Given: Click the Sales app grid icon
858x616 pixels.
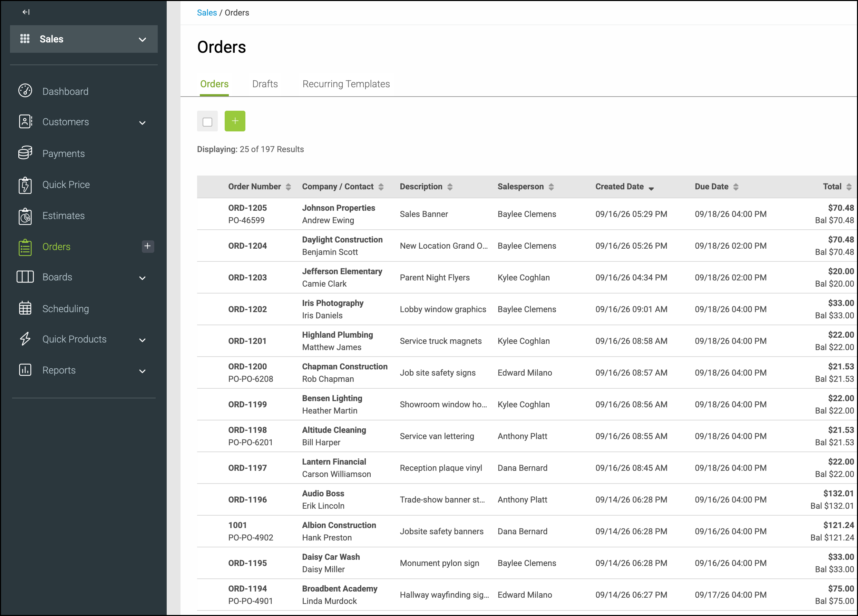Looking at the screenshot, I should tap(25, 39).
